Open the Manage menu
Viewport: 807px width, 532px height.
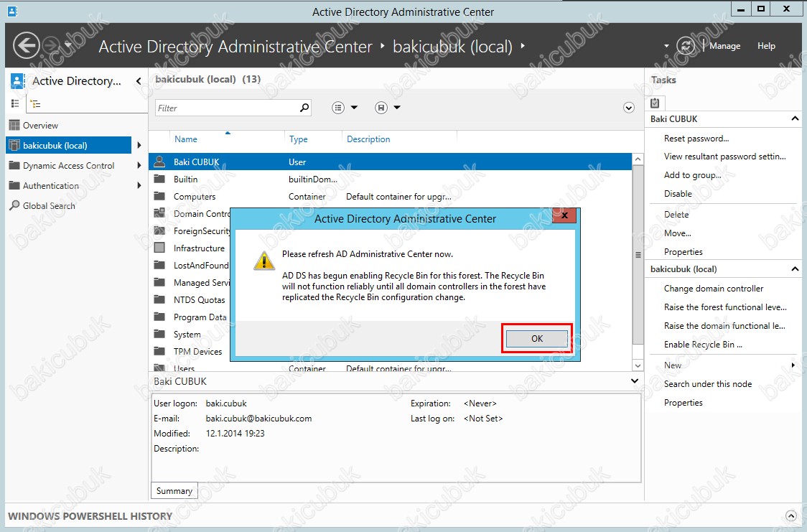tap(724, 46)
